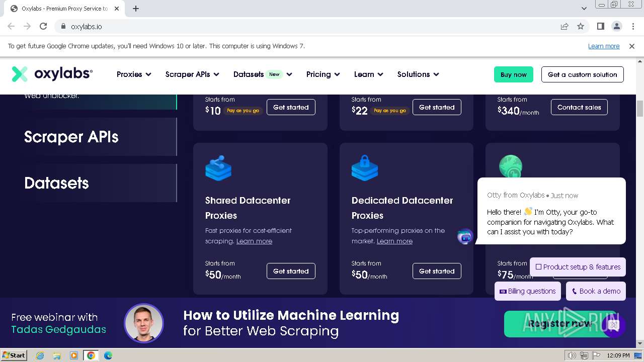
Task: Open the Chrome three-dot menu
Action: [x=632, y=26]
